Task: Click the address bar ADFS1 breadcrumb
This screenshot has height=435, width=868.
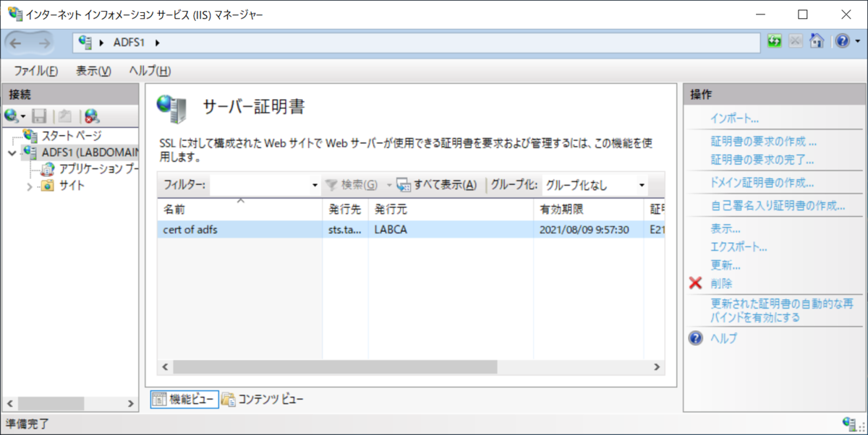Action: [x=129, y=43]
